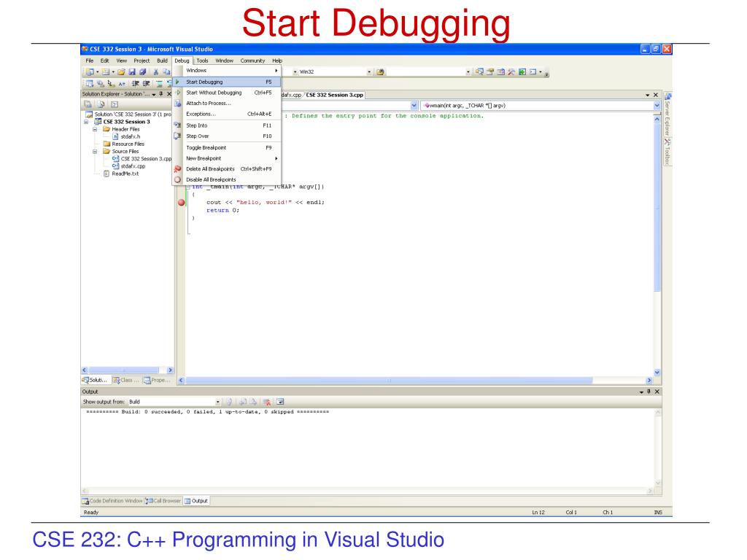This screenshot has width=747, height=560.
Task: Click the Decrease Indent icon
Action: (135, 83)
